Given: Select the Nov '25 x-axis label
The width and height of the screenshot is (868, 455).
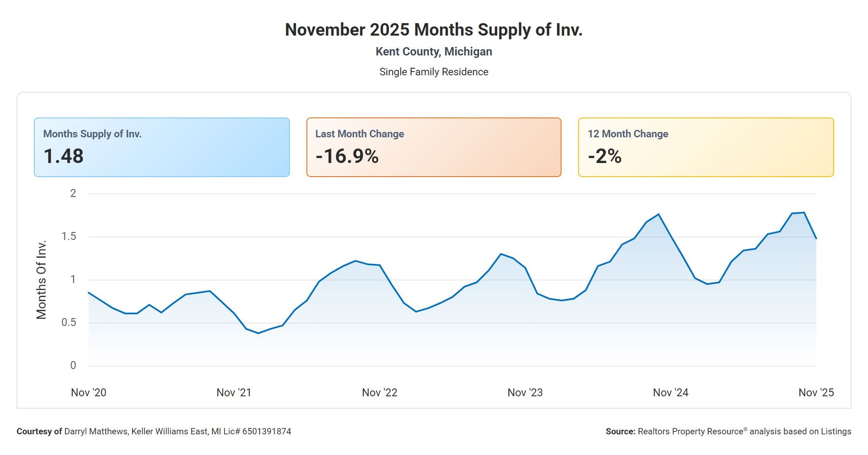Looking at the screenshot, I should tap(816, 393).
